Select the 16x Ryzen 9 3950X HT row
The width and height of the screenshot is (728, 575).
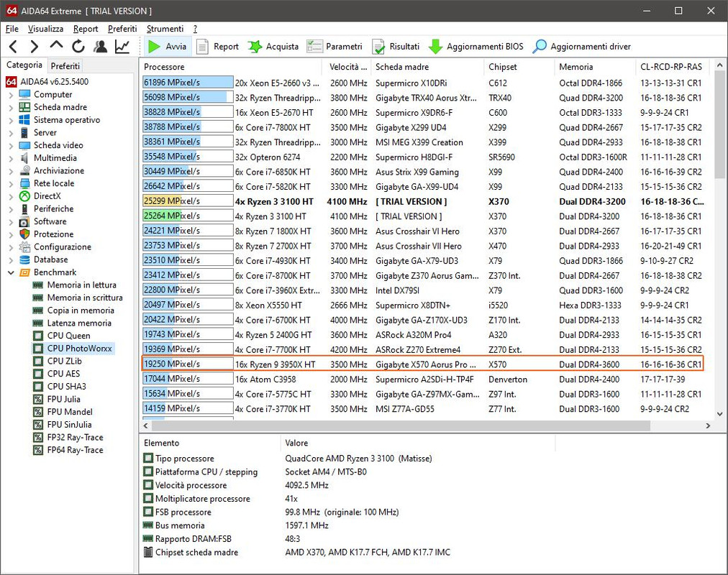(422, 364)
